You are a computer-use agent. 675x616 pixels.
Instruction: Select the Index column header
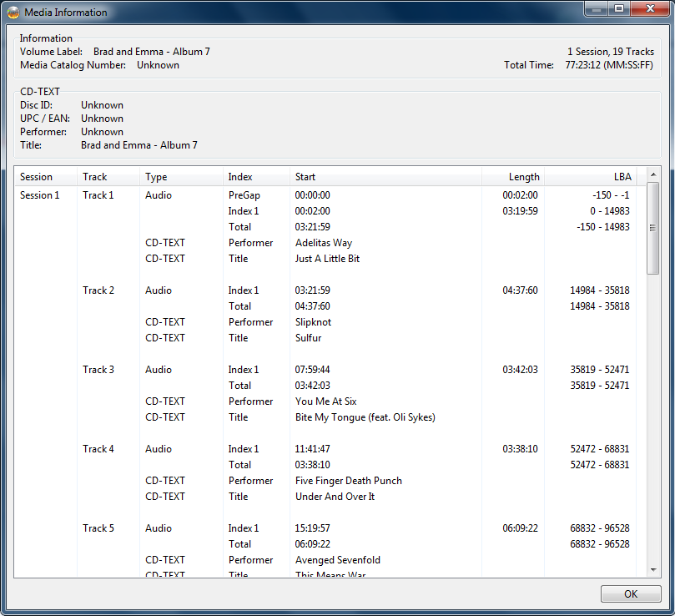[240, 177]
